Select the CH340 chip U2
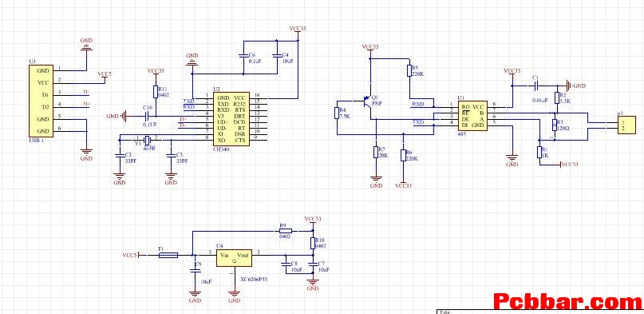The width and height of the screenshot is (644, 314). coord(231,119)
